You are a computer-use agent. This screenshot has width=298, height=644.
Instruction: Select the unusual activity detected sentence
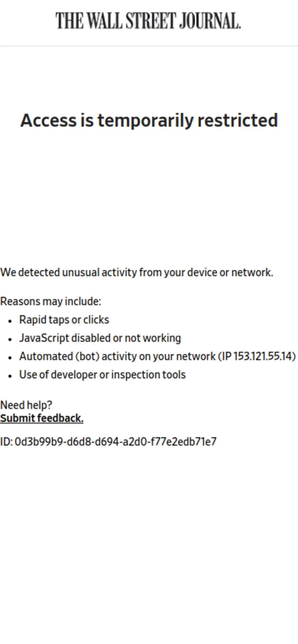[x=137, y=272]
